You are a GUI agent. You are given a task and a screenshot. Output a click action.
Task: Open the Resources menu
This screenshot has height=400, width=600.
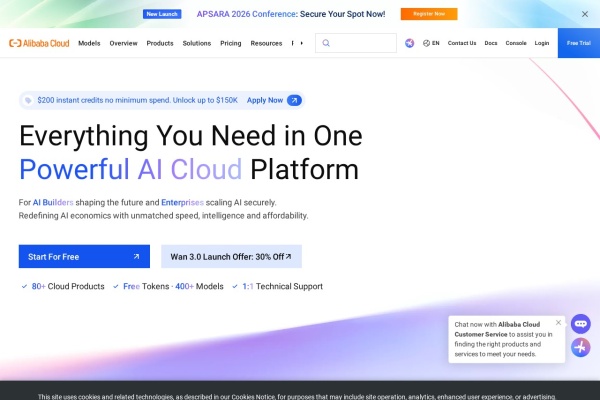click(x=266, y=43)
